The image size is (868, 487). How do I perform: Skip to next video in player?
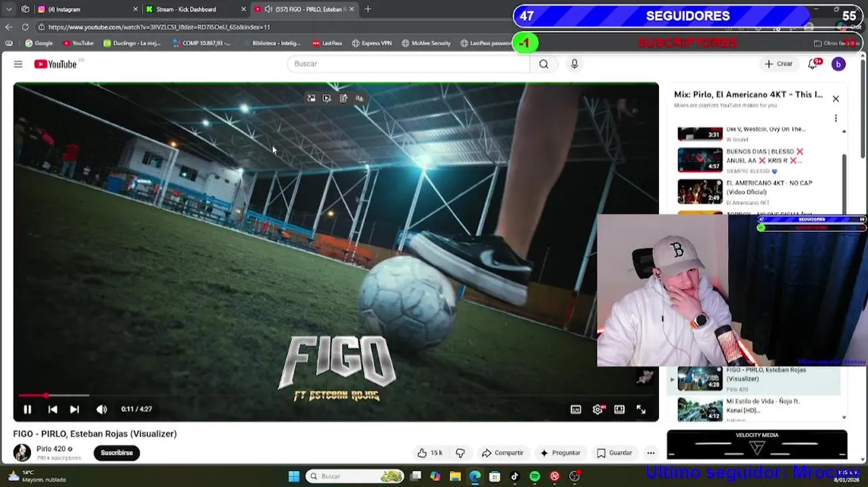[x=74, y=409]
